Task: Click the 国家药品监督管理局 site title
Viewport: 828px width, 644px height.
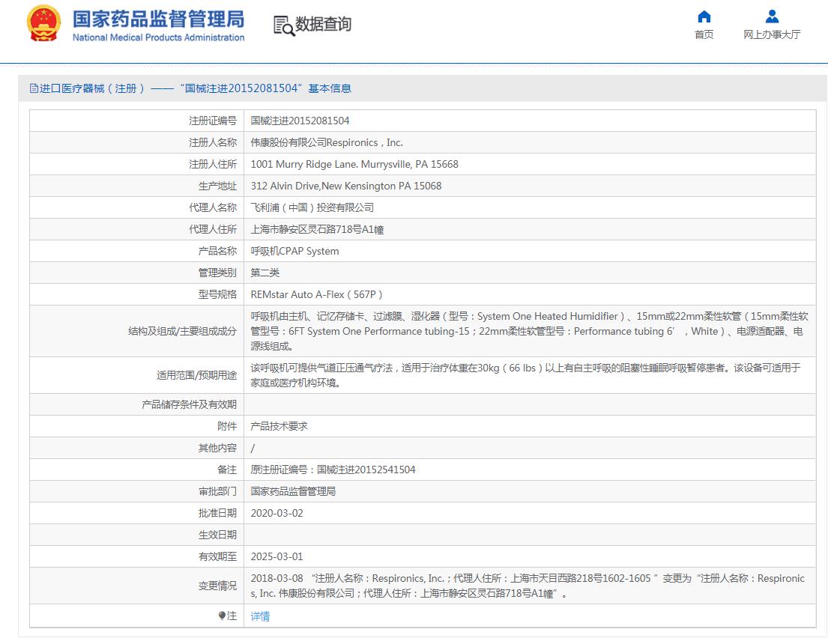Action: (x=158, y=18)
